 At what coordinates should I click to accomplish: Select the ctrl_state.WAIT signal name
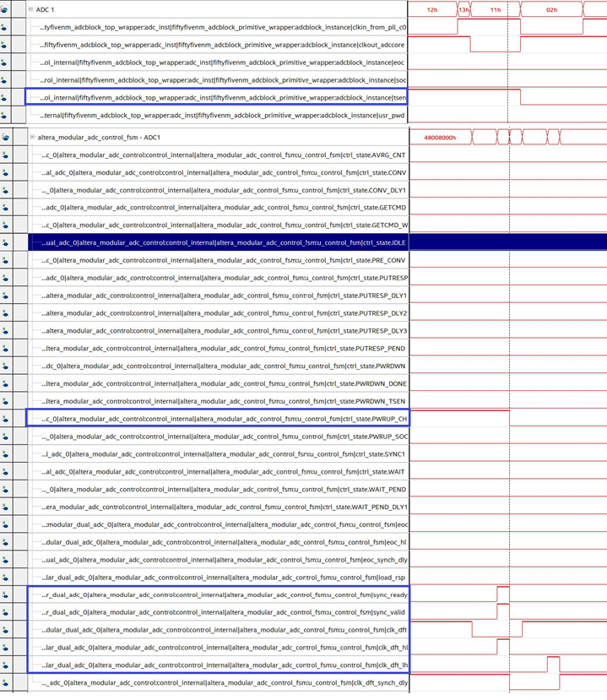click(x=223, y=471)
